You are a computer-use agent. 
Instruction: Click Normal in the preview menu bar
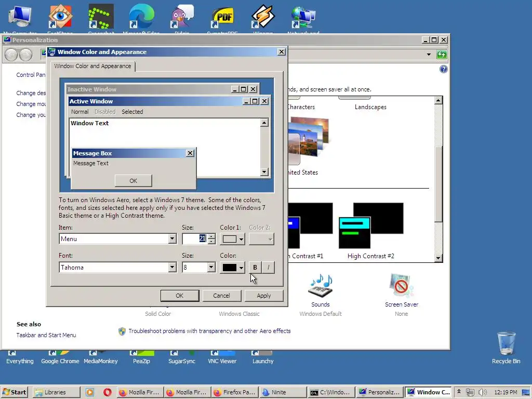pos(79,112)
